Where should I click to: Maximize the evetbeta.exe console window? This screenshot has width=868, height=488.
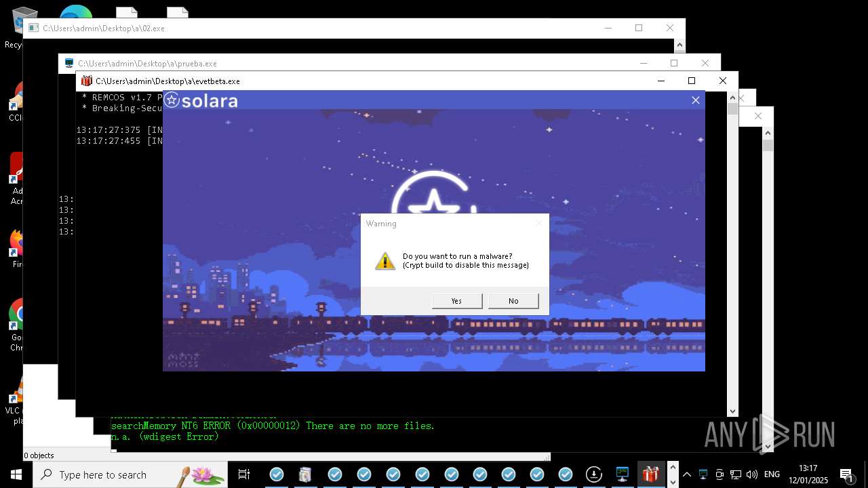click(x=692, y=81)
